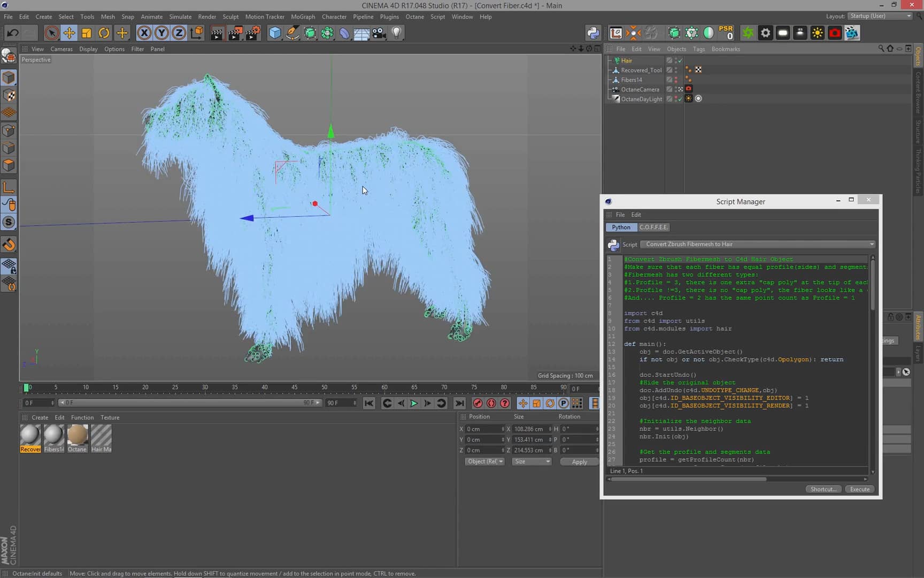Add a Light from the toolbar
Image resolution: width=924 pixels, height=578 pixels.
click(x=396, y=33)
